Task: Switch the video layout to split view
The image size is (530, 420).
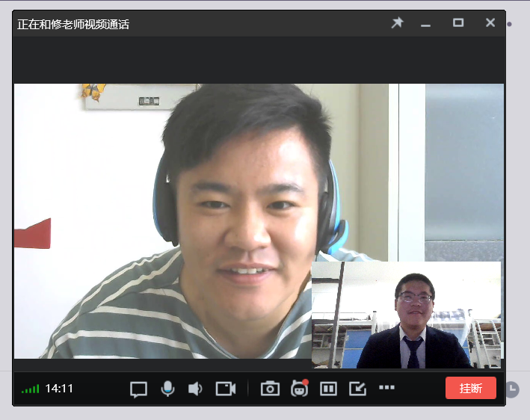Action: coord(328,389)
